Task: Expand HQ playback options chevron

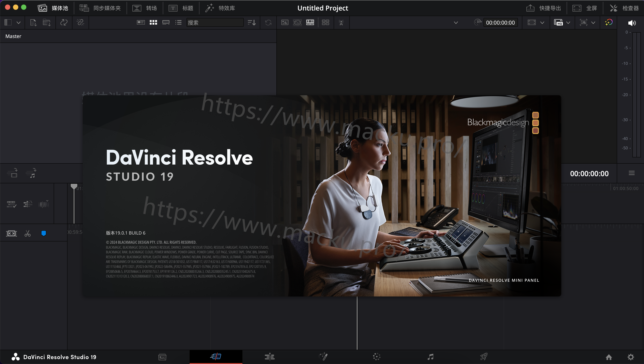Action: click(568, 23)
